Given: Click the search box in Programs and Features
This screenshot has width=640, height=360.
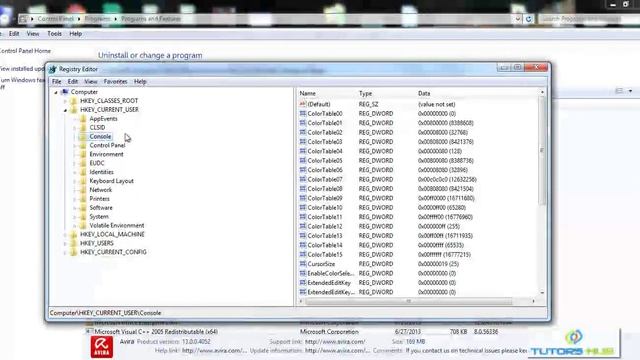Looking at the screenshot, I should (589, 19).
